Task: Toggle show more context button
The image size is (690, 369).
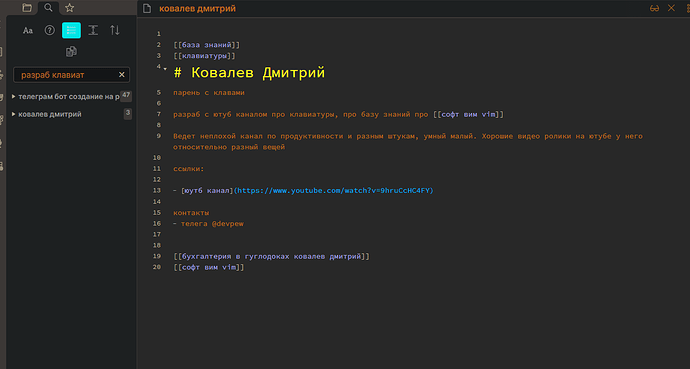Action: click(x=93, y=30)
